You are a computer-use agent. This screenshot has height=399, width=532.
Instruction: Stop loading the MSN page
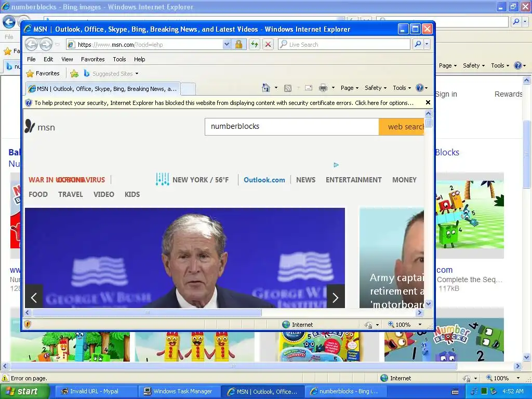click(268, 45)
